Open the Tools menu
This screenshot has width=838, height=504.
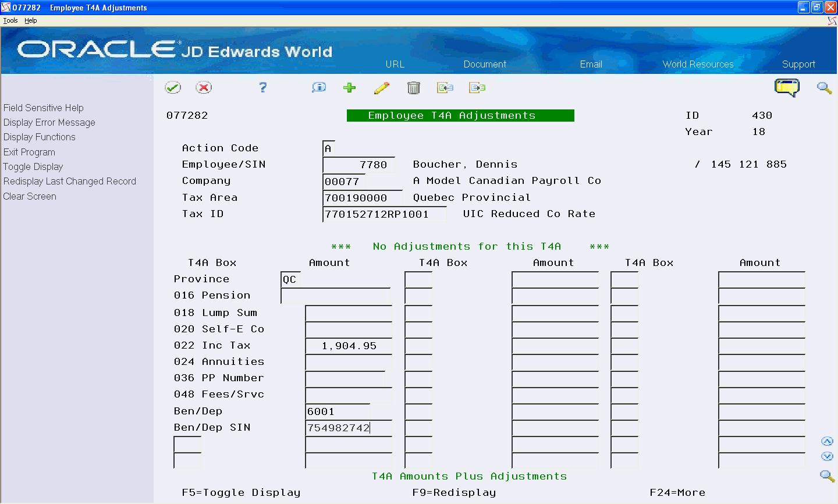pos(10,20)
